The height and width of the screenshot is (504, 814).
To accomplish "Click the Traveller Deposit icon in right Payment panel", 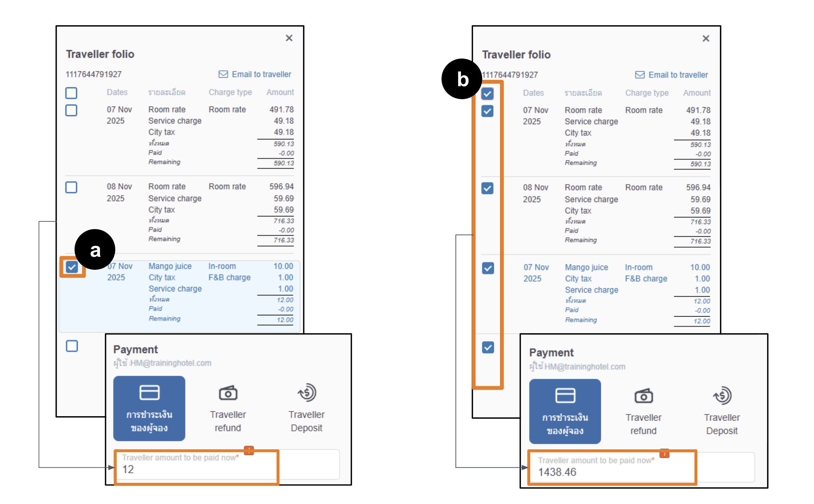I will point(722,396).
